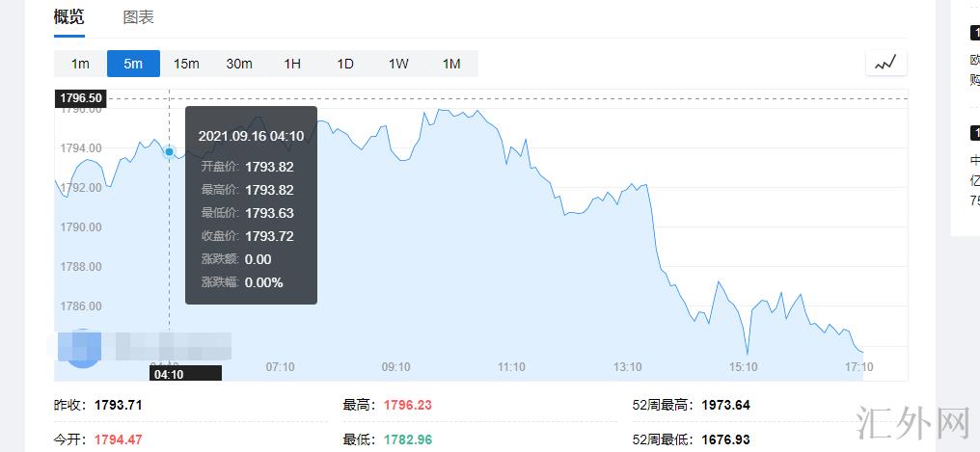
Task: Click the 52周最高 value 1973.64
Action: point(725,405)
